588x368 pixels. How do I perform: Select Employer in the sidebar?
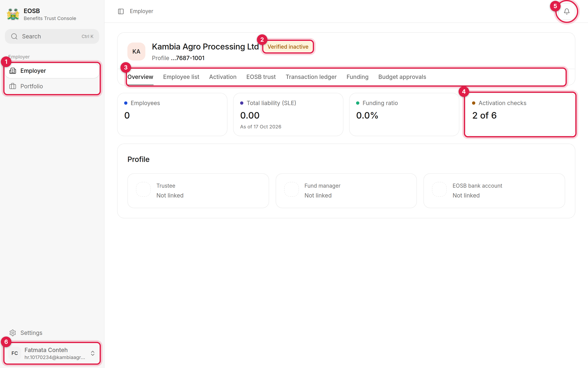click(x=52, y=71)
